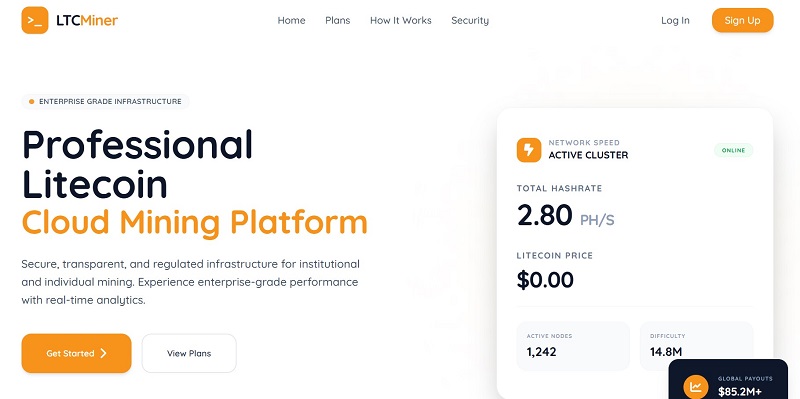Open the Plans navigation link
Screen dimensions: 800x399
pos(338,20)
